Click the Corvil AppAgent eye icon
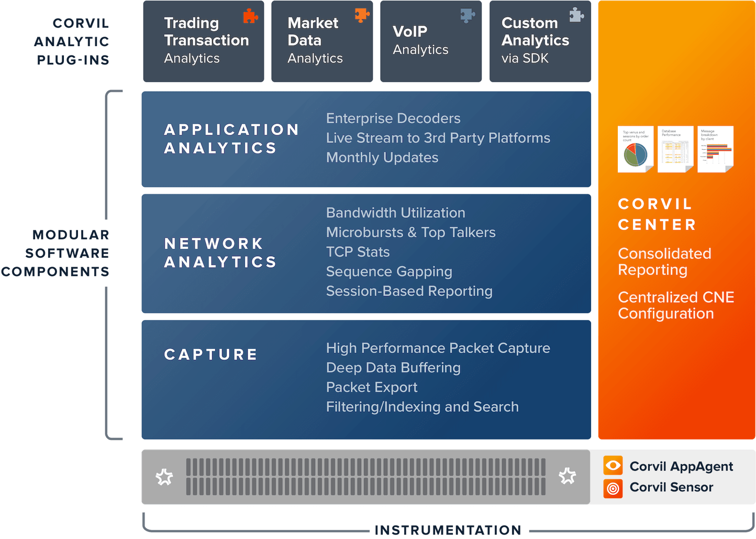 pyautogui.click(x=613, y=465)
